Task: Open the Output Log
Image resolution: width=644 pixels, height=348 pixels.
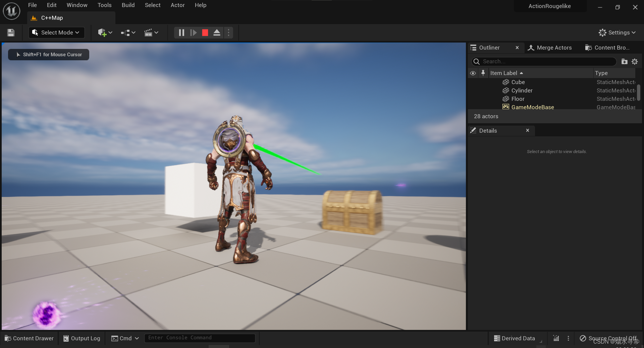Action: (82, 338)
